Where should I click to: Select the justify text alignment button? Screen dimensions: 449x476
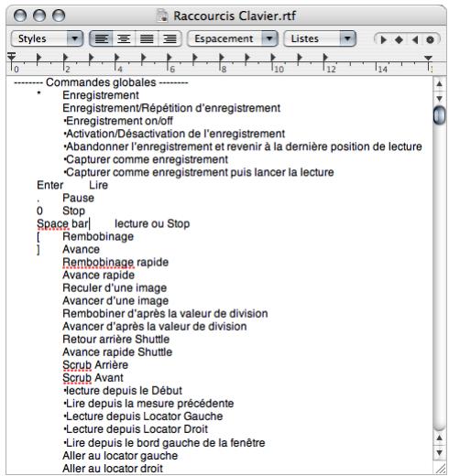(x=147, y=39)
